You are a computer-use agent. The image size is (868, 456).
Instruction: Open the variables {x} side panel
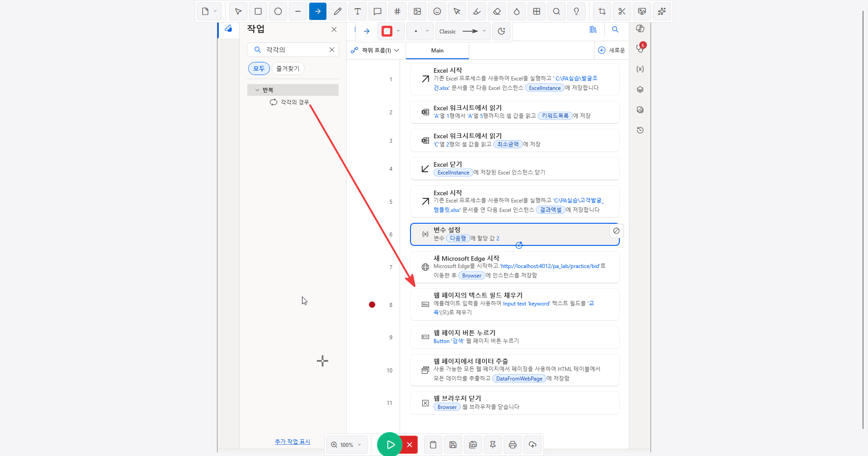pyautogui.click(x=640, y=69)
